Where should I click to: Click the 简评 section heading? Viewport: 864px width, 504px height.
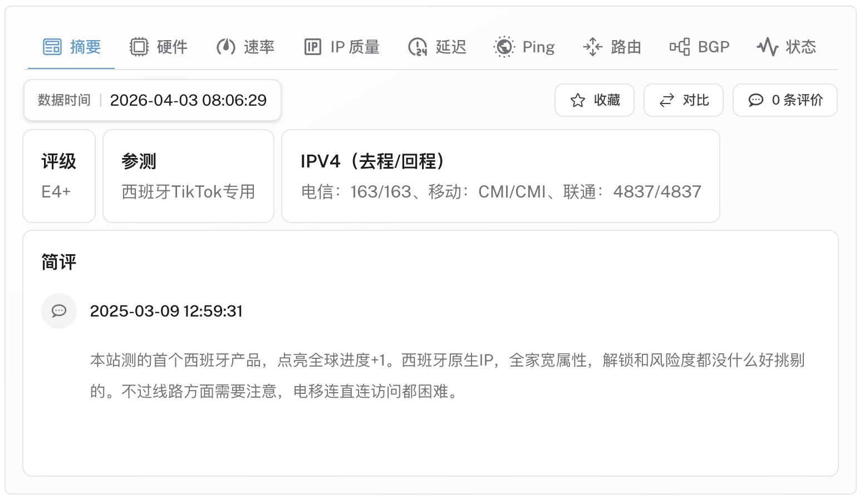click(x=58, y=262)
